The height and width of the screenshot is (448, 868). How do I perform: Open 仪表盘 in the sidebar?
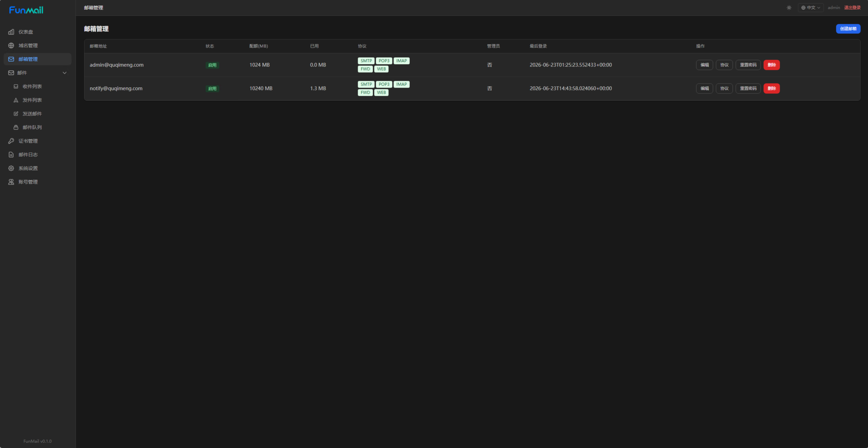[37, 32]
